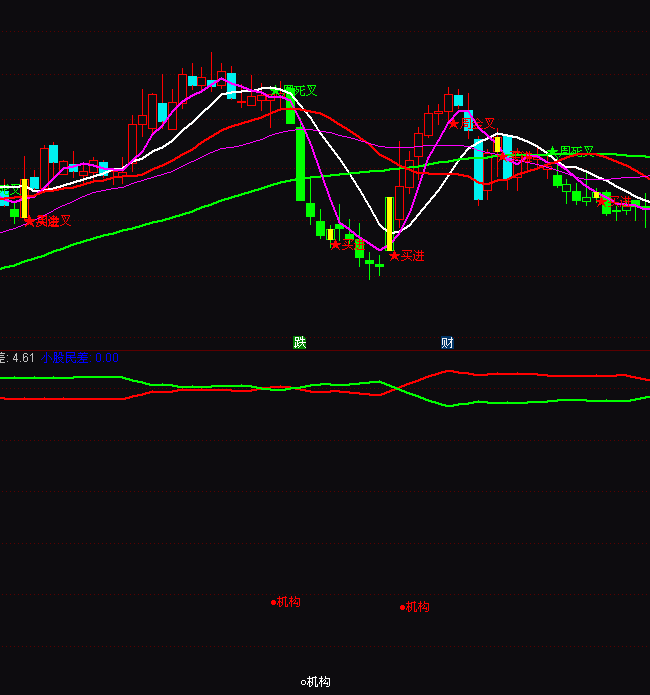This screenshot has height=695, width=650.
Task: Select the tall cyan candlestick right of center
Action: tap(478, 169)
